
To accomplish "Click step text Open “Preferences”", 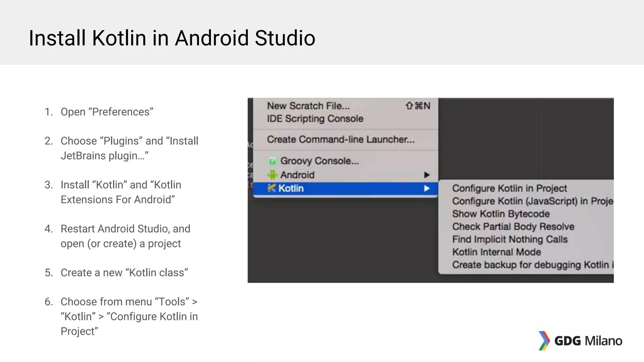I will 107,112.
